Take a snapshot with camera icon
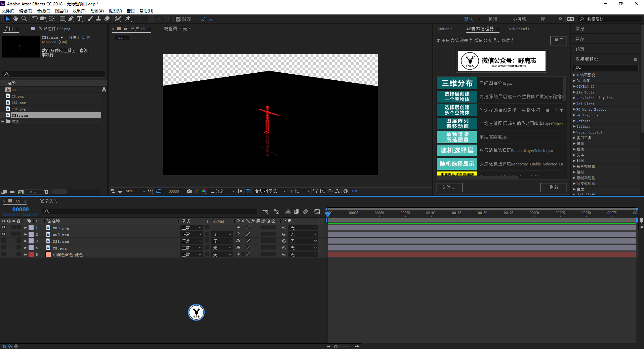Screen dimensions: 644x349 click(x=189, y=191)
